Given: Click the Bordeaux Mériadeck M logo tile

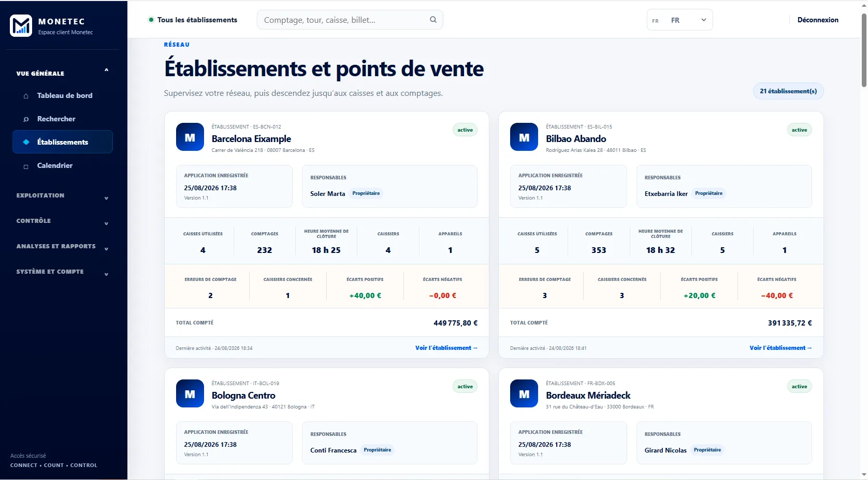Looking at the screenshot, I should point(524,393).
